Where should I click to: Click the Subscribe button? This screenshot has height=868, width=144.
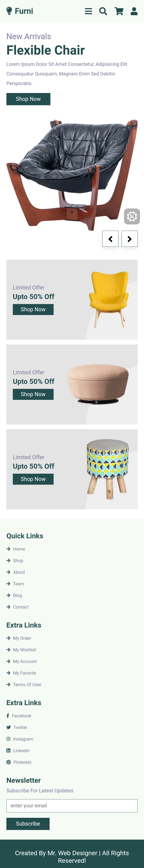pyautogui.click(x=28, y=824)
